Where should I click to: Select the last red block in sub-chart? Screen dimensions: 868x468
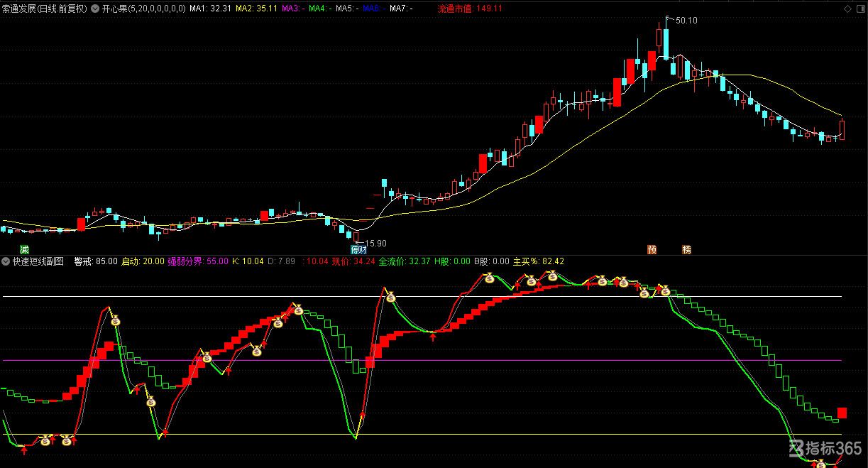(x=842, y=413)
